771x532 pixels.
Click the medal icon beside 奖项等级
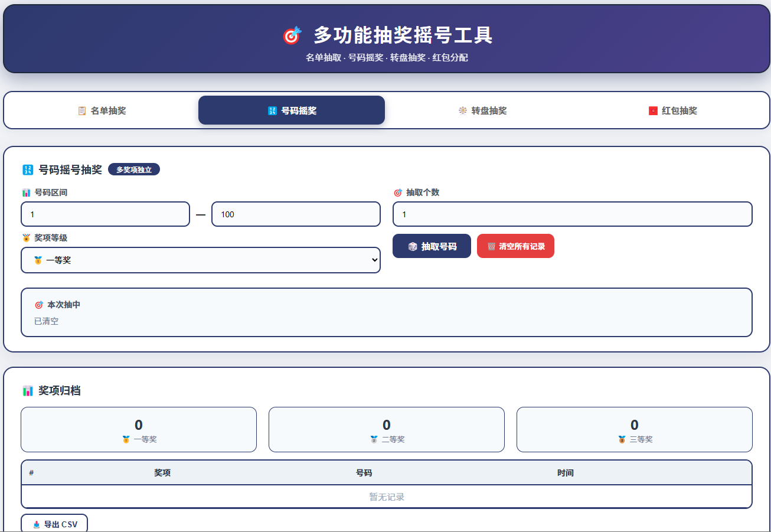(26, 238)
